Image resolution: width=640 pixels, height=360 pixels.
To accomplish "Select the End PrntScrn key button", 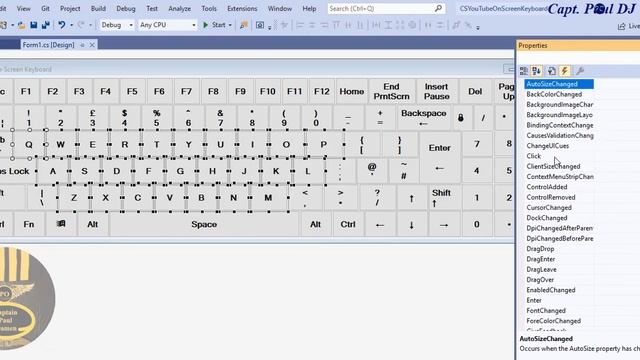I will click(x=391, y=91).
